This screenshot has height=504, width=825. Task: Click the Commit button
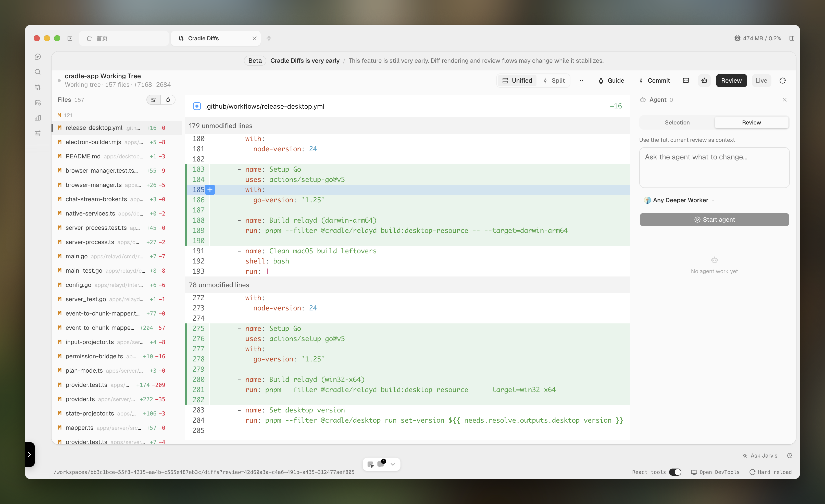point(654,81)
